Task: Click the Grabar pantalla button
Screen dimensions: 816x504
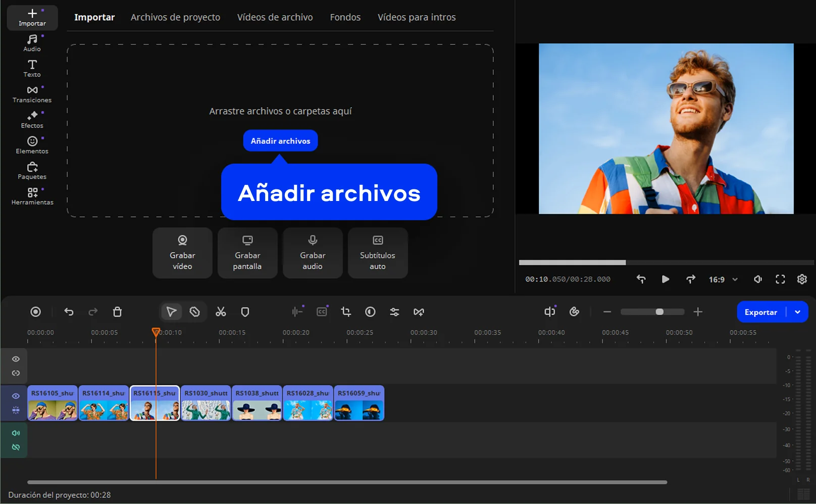Action: (x=247, y=253)
